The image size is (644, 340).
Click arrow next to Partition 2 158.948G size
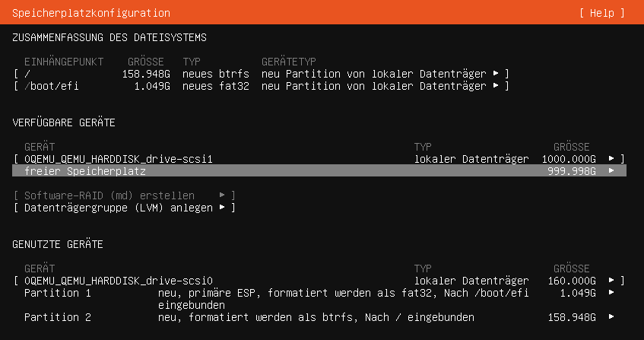[x=611, y=317]
